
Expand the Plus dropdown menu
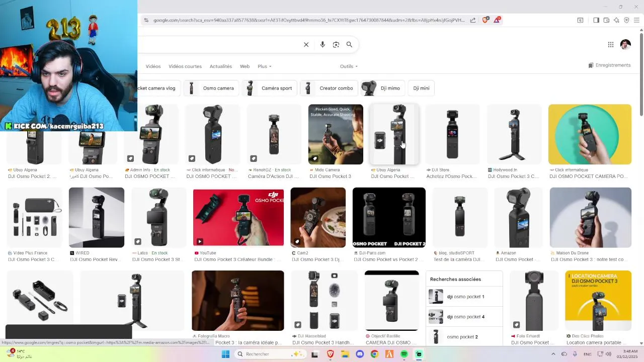coord(264,66)
